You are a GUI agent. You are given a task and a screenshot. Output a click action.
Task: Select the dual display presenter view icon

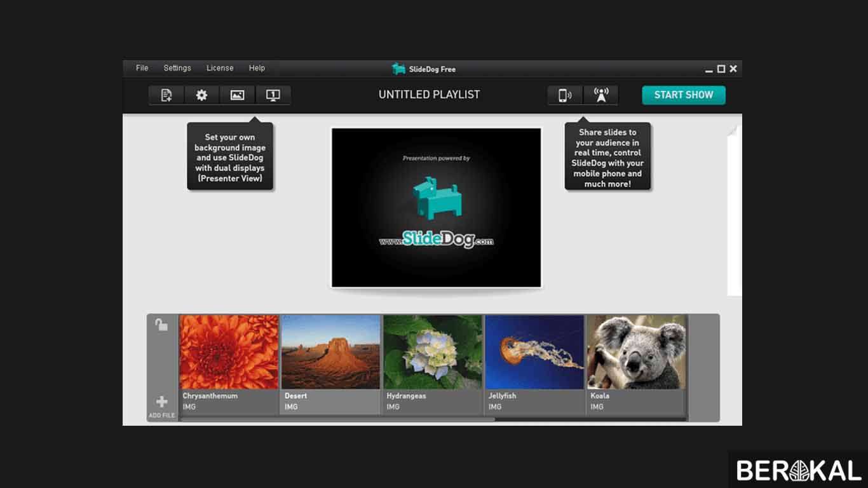pyautogui.click(x=273, y=95)
